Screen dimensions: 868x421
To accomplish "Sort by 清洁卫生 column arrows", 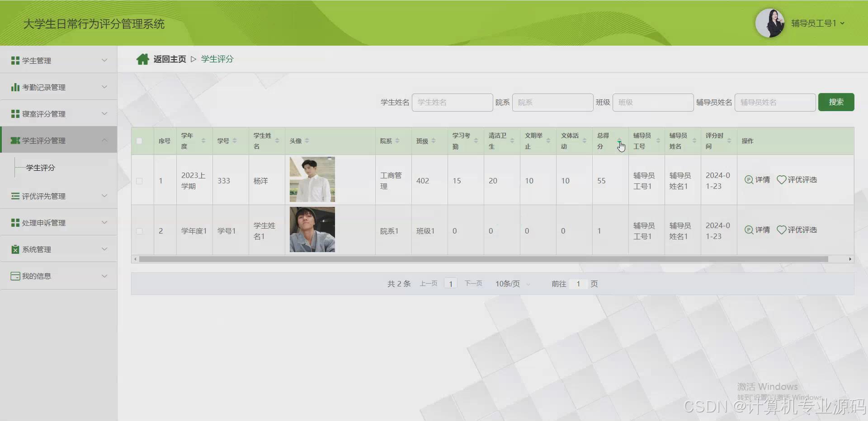I will [512, 141].
